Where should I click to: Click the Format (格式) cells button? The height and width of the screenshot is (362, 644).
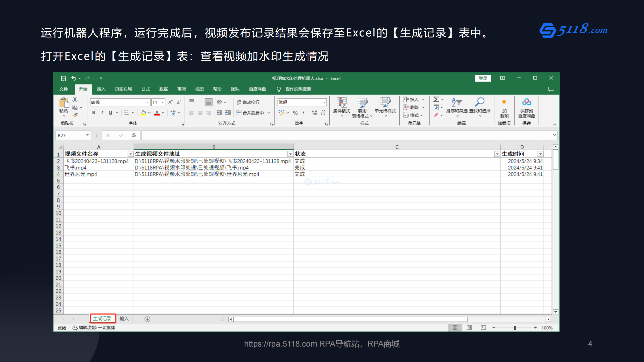(x=413, y=115)
